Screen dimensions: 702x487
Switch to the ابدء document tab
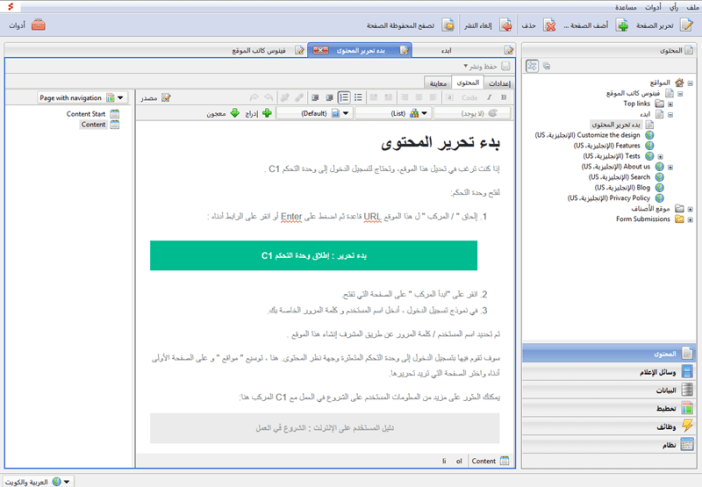point(464,51)
